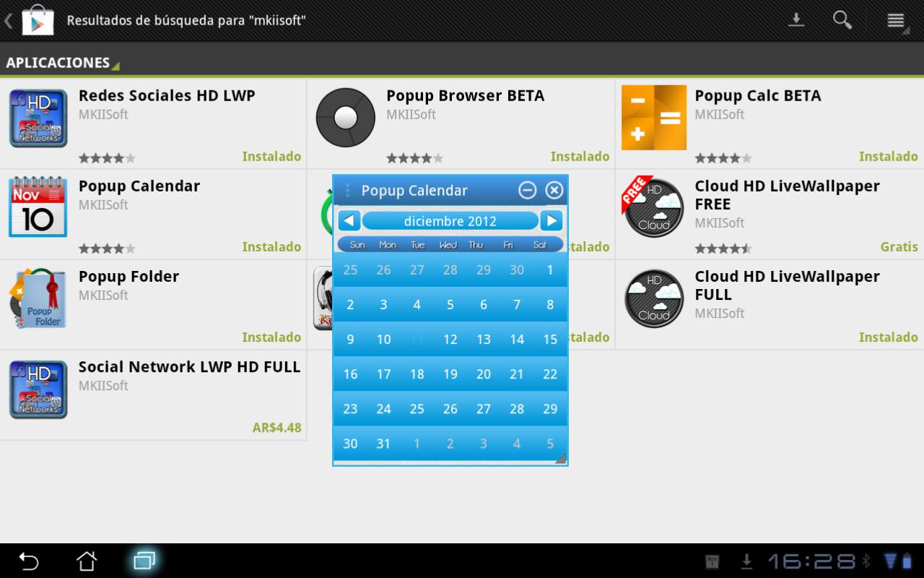Tap the battery status icon

[906, 561]
